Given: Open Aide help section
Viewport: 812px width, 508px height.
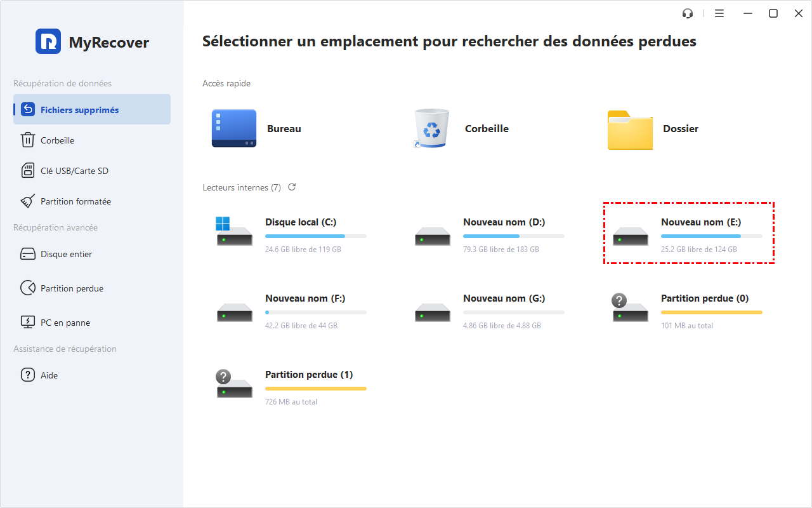Looking at the screenshot, I should coord(49,375).
